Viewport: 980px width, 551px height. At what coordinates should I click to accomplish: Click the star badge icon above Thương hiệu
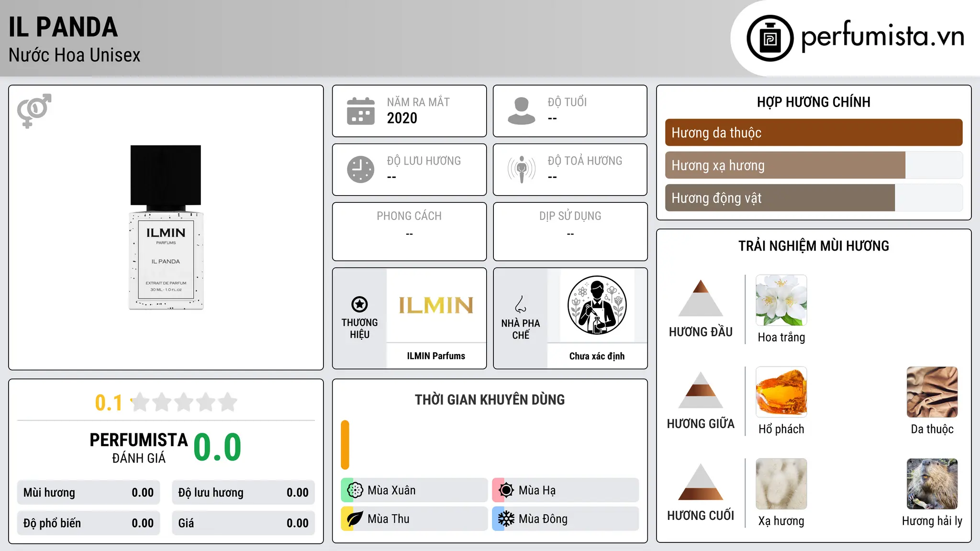coord(359,304)
